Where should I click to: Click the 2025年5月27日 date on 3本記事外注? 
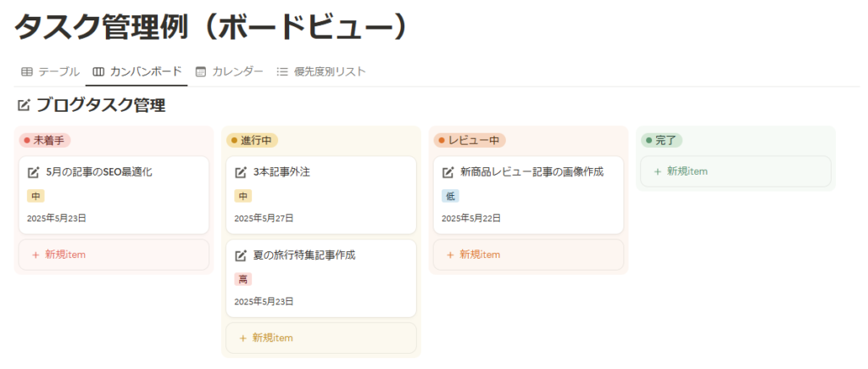coord(264,218)
